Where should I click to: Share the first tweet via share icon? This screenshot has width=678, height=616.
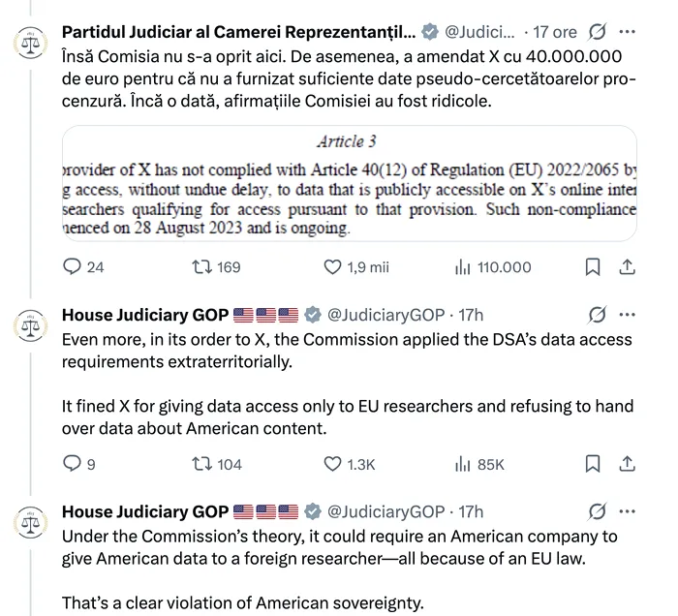(626, 267)
